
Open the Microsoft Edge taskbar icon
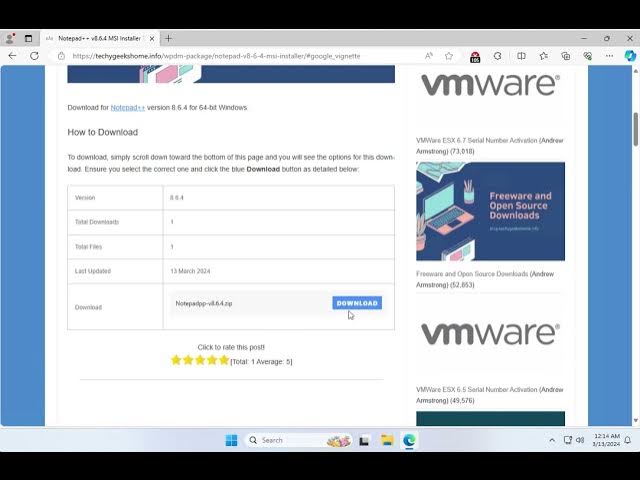point(409,440)
